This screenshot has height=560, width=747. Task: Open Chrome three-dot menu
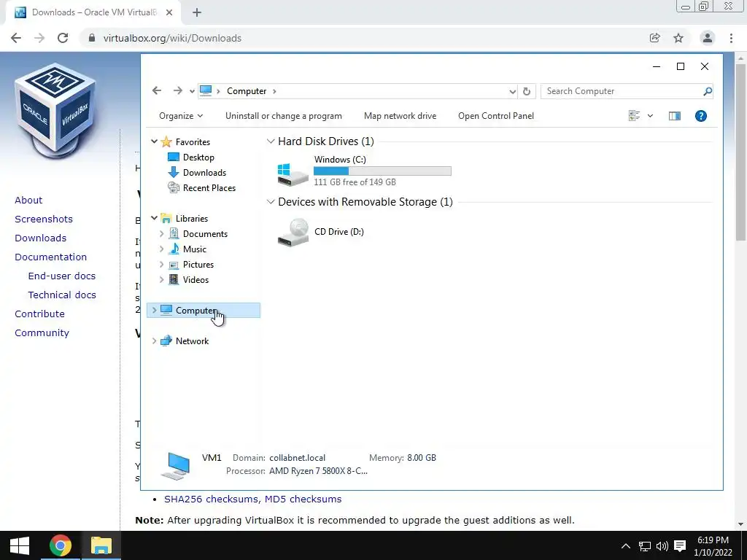click(x=731, y=38)
